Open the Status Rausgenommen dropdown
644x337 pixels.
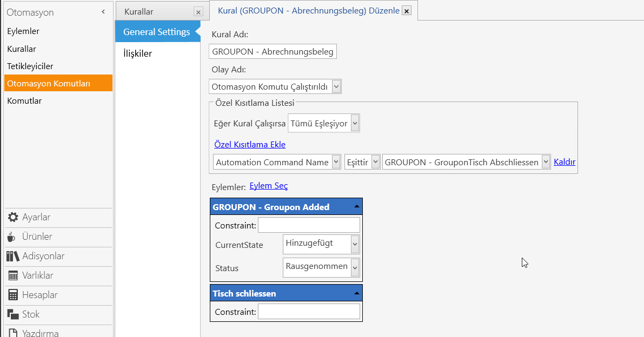(355, 268)
